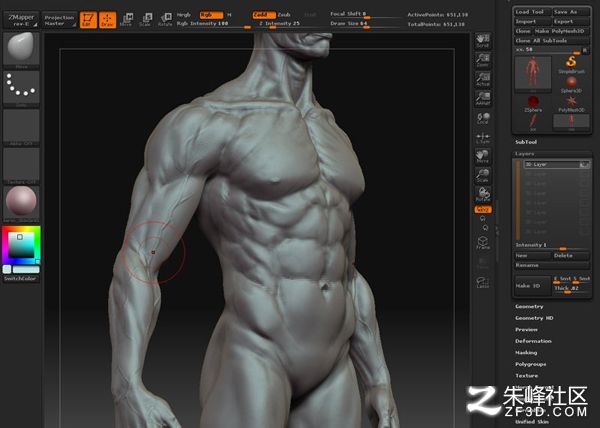Select the large human figure tool thumbnail

(x=533, y=74)
